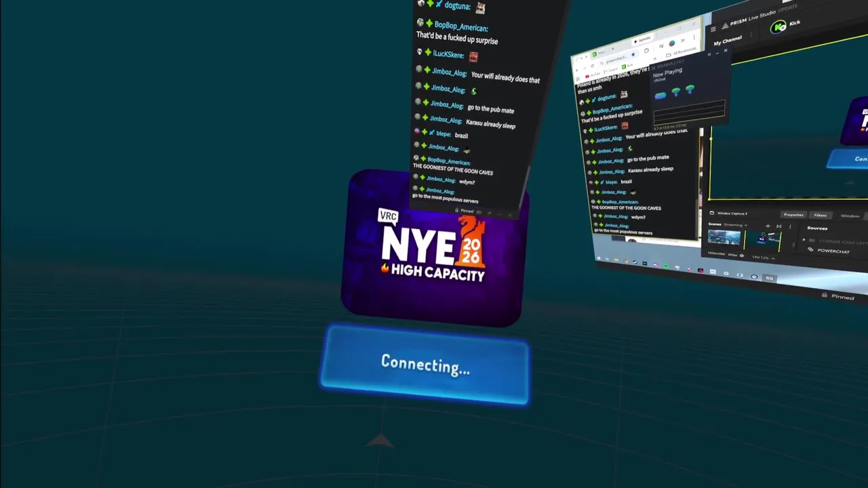Add a new scene with the plus icon

(768, 226)
